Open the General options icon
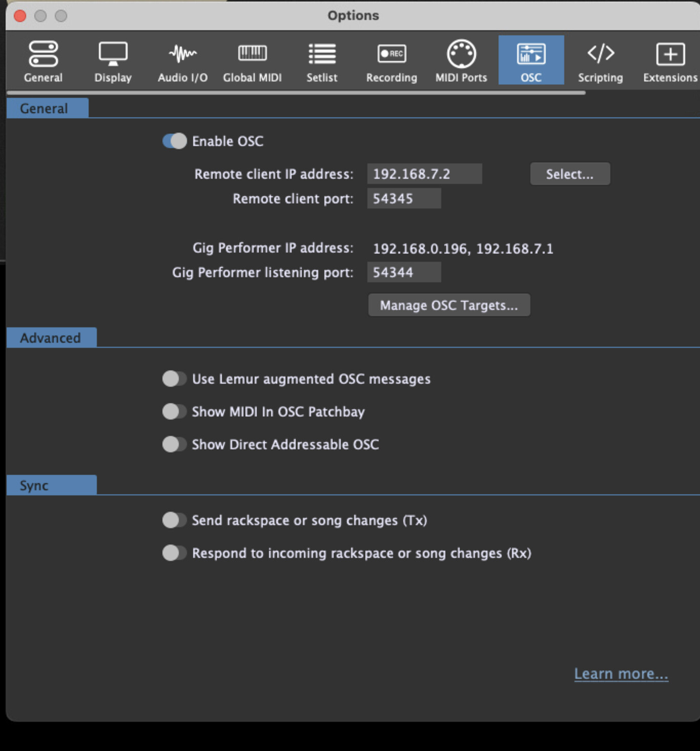This screenshot has height=751, width=700. click(43, 54)
